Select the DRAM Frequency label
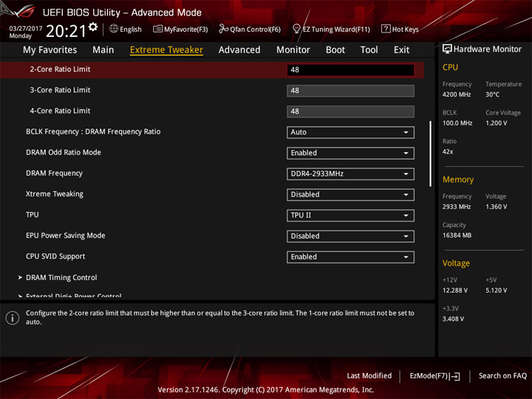 [54, 173]
